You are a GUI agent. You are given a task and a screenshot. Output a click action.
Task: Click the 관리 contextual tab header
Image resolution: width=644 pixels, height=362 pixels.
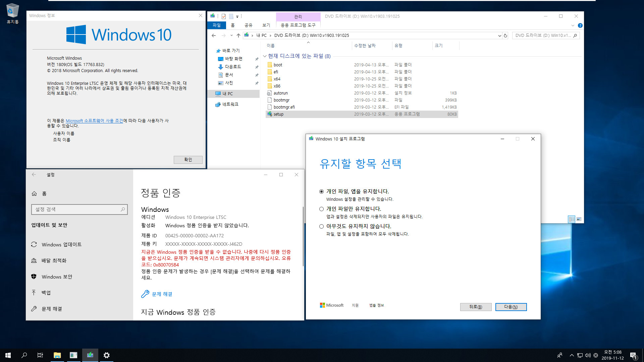point(298,17)
